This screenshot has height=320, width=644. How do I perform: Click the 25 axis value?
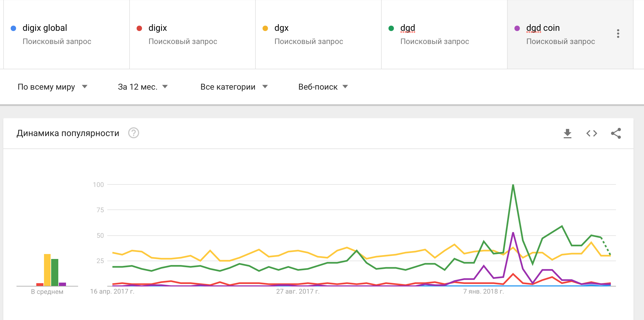pyautogui.click(x=100, y=261)
